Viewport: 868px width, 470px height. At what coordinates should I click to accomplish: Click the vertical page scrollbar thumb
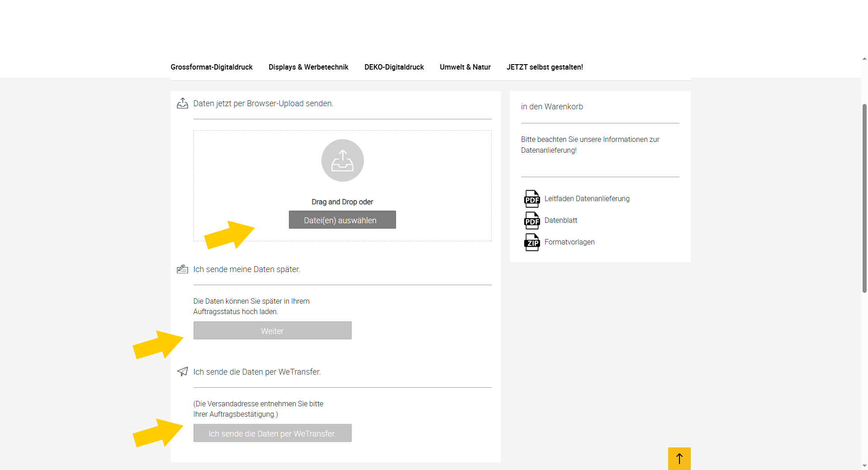(x=864, y=199)
